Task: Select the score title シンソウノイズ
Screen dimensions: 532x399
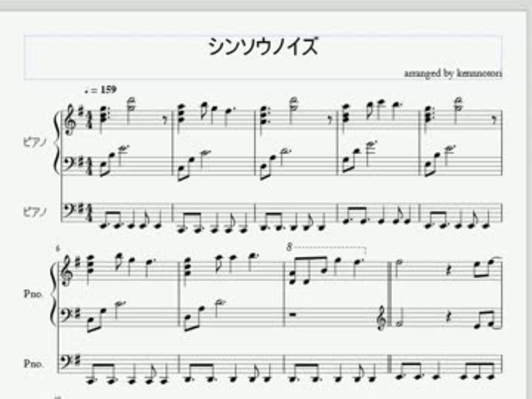Action: (263, 46)
